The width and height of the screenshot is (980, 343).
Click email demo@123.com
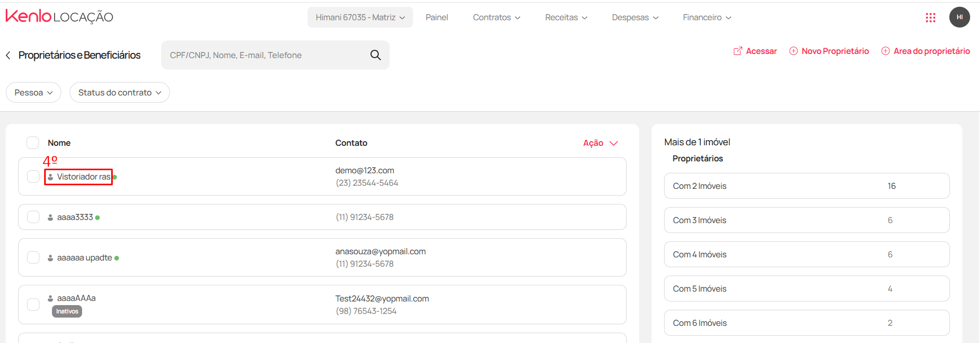[365, 171]
